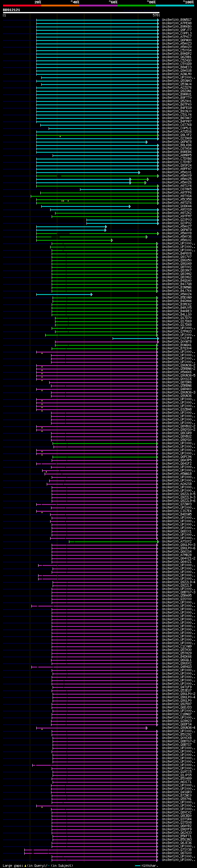This screenshot has width=197, height=868.
Task: Click the red ~20% identity legend segment
Action: tap(22, 6)
